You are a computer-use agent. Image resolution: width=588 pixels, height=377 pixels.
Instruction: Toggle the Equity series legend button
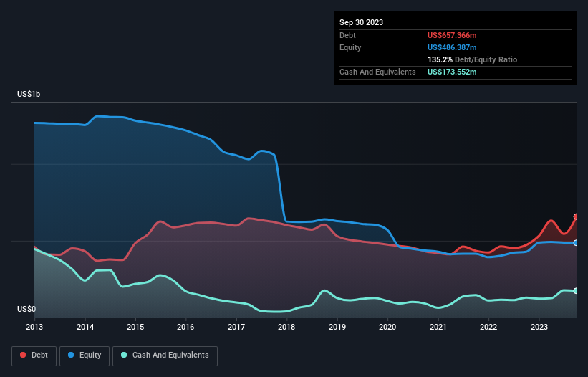[x=85, y=355]
